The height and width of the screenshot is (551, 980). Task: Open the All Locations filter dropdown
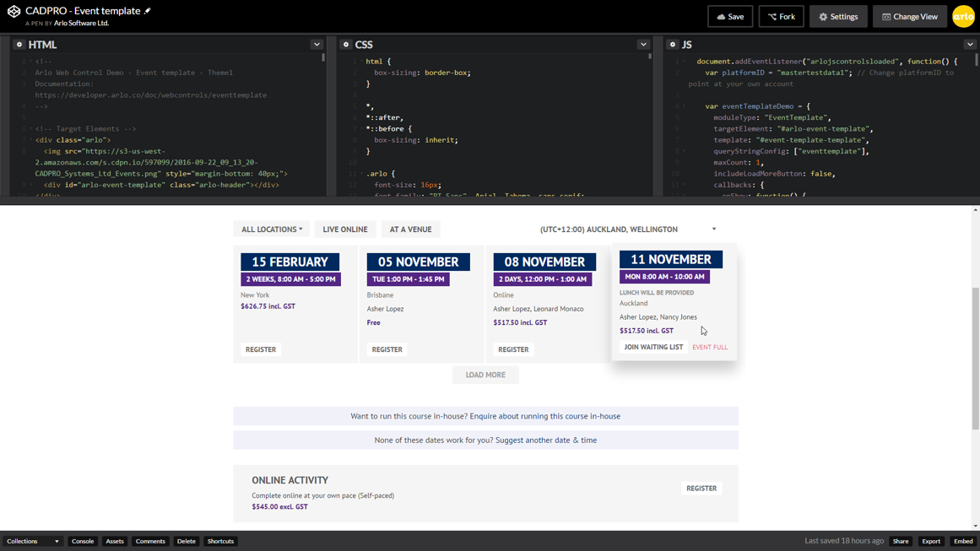(271, 230)
